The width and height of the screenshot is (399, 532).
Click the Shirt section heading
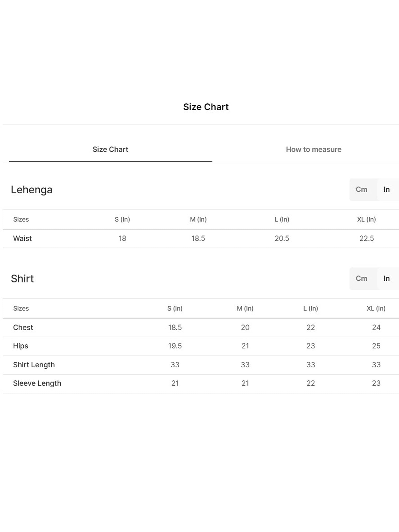[22, 279]
